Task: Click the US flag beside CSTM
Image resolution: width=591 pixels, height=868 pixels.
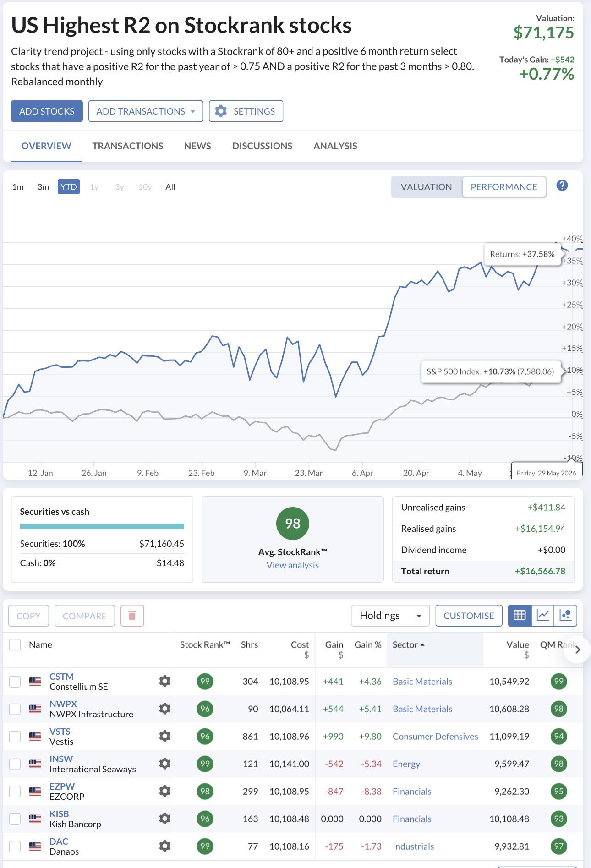Action: (x=35, y=682)
